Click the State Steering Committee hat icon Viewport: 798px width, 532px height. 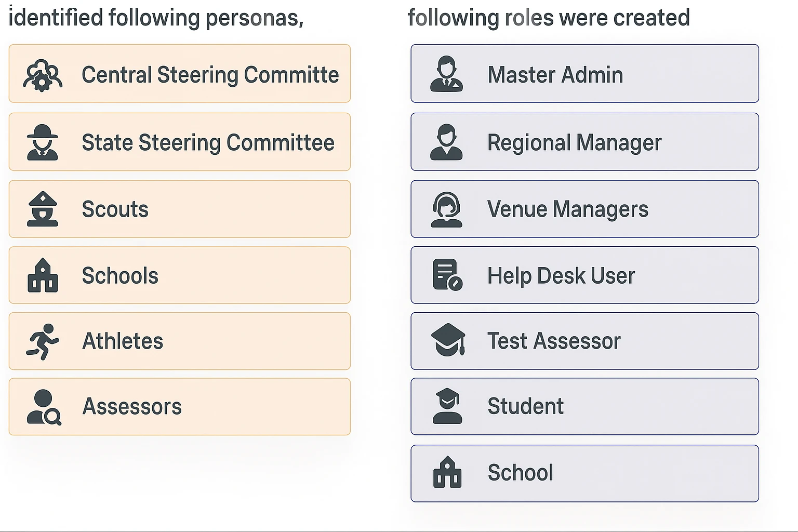coord(43,142)
